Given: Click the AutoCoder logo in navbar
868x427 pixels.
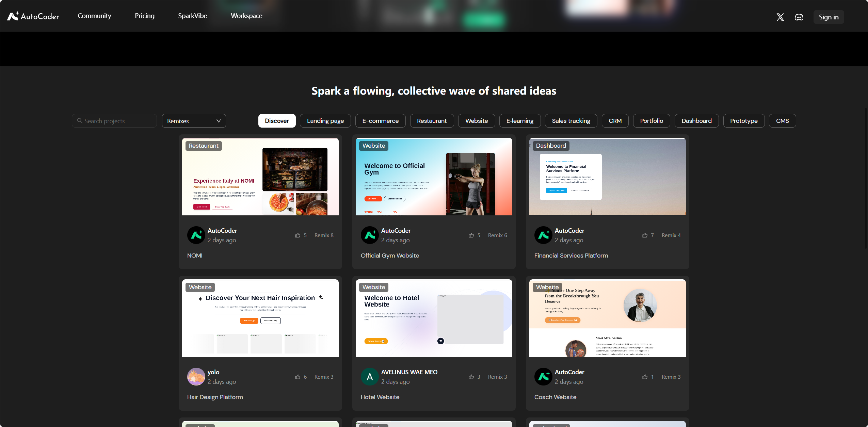Looking at the screenshot, I should [33, 16].
